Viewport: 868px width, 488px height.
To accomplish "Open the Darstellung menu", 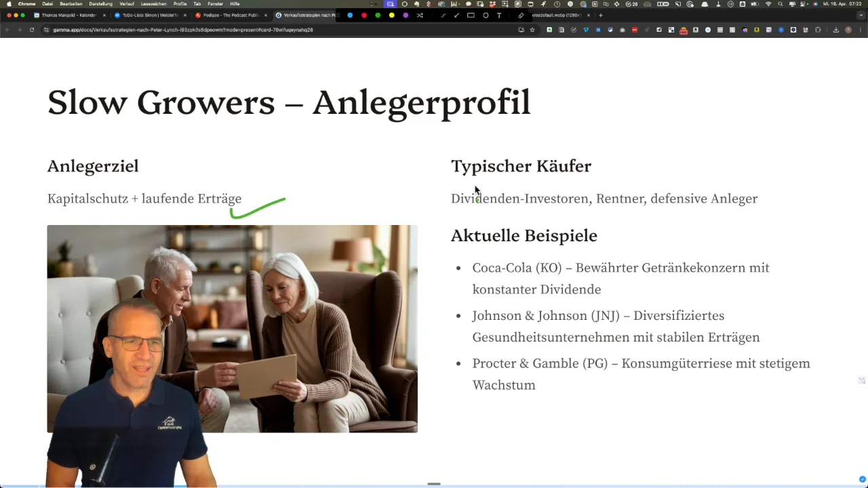I will tap(101, 3).
